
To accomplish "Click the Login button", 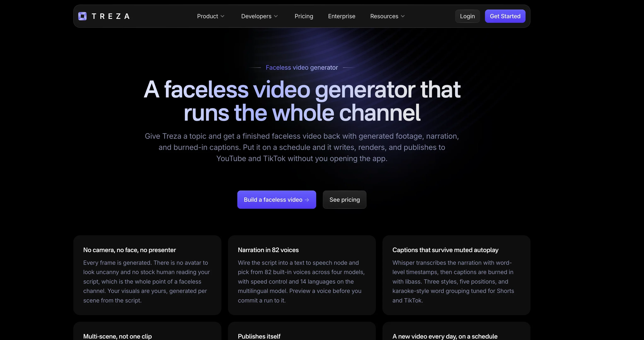I will click(x=467, y=16).
